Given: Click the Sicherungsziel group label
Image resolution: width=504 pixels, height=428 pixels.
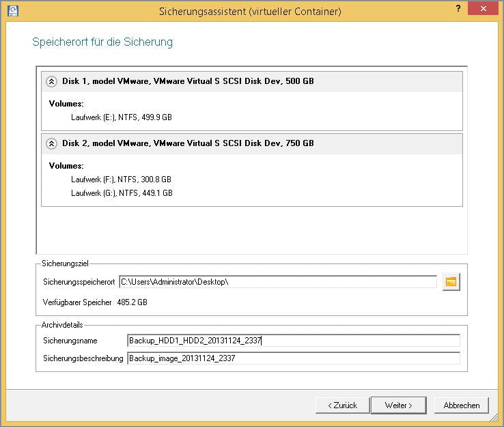Looking at the screenshot, I should [65, 263].
